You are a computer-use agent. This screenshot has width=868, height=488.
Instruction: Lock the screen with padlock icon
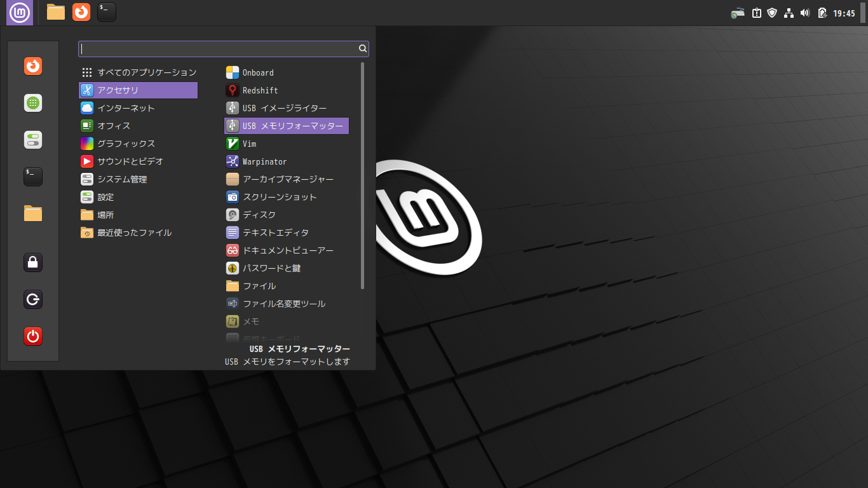[33, 262]
